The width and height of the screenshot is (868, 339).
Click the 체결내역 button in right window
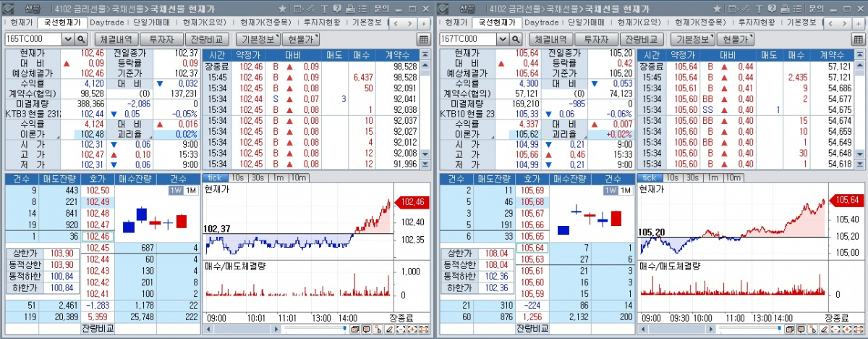pos(550,39)
